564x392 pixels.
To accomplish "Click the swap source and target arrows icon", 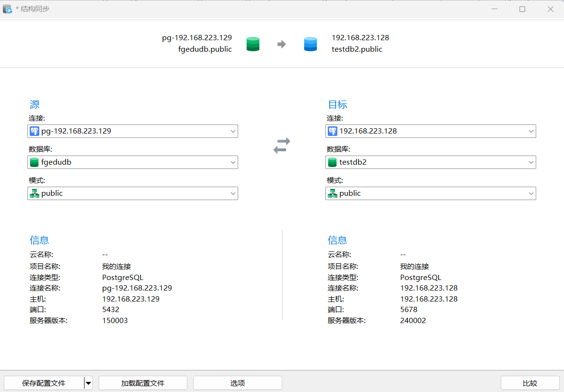I will (282, 146).
